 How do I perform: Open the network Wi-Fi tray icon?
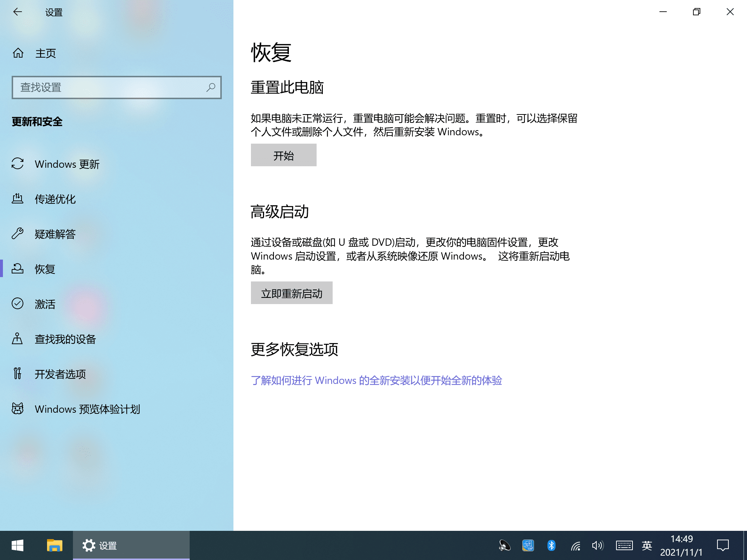(x=576, y=546)
